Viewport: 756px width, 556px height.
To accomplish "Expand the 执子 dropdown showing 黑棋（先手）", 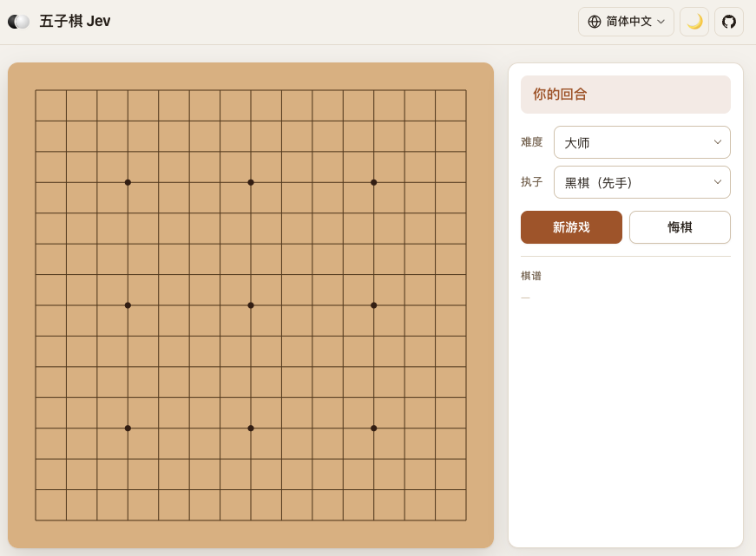I will click(641, 182).
